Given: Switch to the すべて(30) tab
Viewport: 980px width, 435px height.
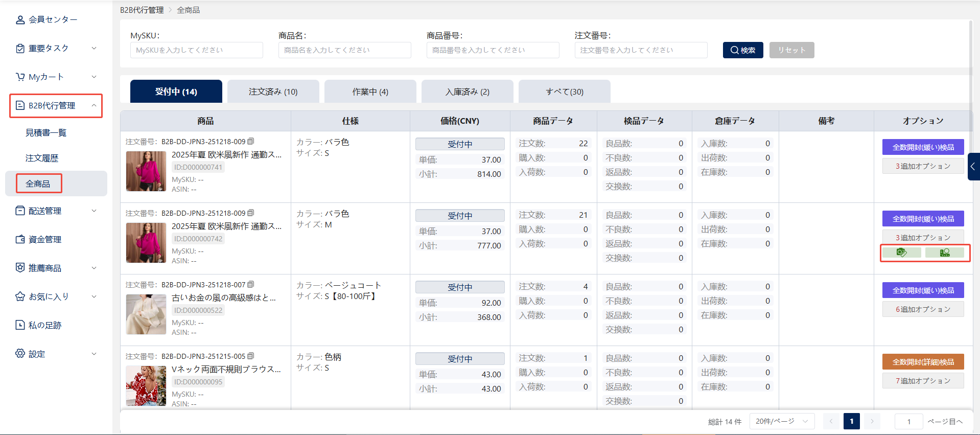Looking at the screenshot, I should (x=565, y=91).
